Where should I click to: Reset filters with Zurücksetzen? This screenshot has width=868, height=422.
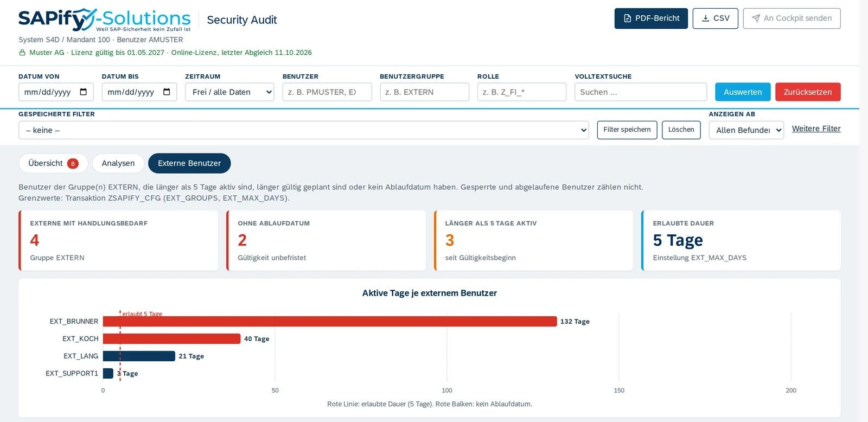pos(808,92)
